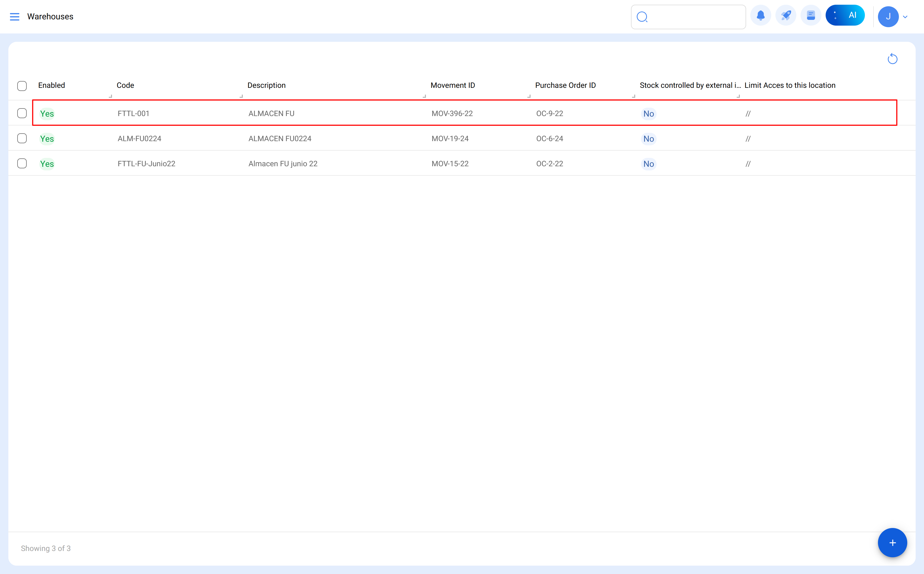Click the rocket icon in header
This screenshot has height=574, width=924.
point(786,16)
